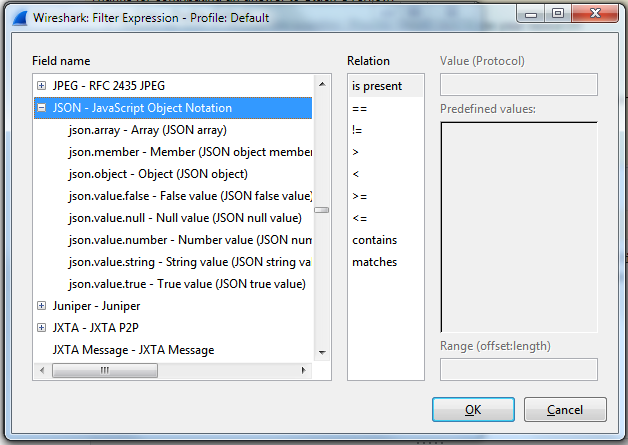Click the Range (offset:length) input field
628x445 pixels.
click(x=519, y=369)
